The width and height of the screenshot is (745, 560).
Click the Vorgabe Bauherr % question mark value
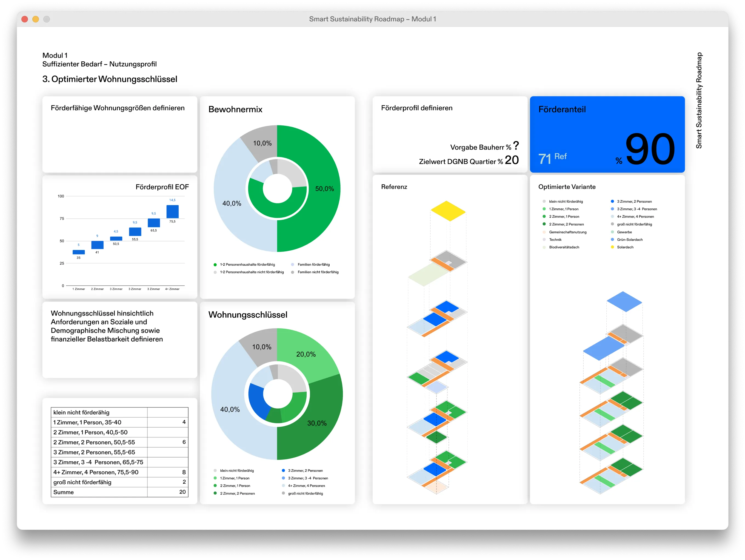coord(516,146)
